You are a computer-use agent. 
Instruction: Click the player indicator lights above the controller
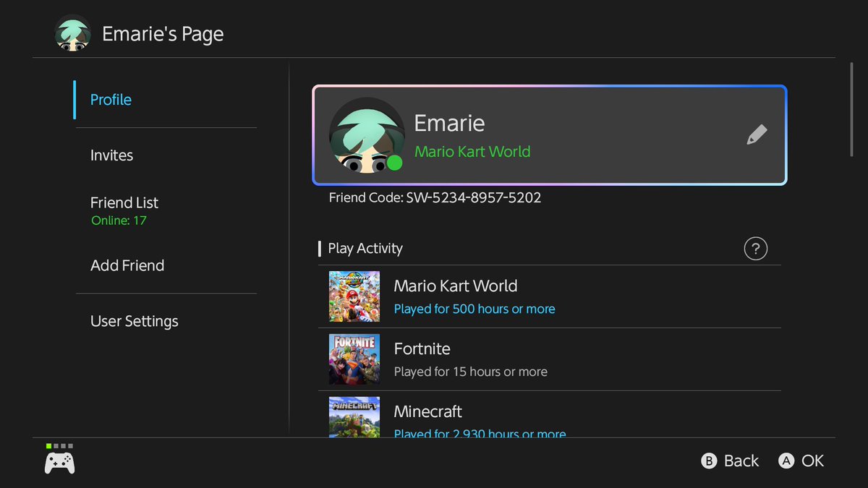coord(59,446)
